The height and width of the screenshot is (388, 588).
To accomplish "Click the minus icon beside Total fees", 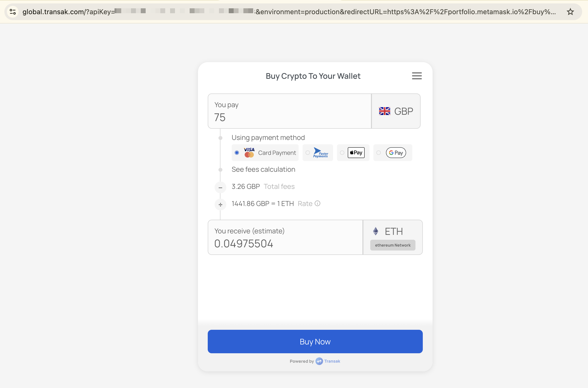I will click(220, 187).
